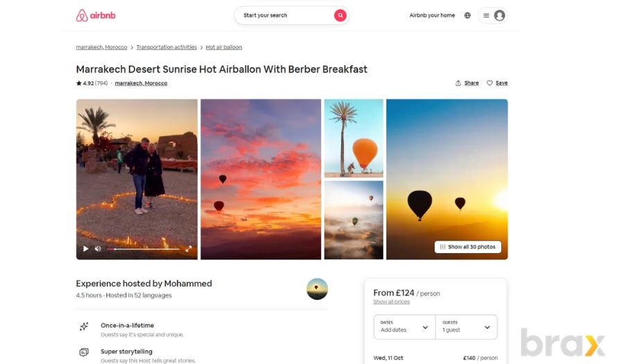This screenshot has width=624, height=364.
Task: Open the marrakech, Morocco breadcrumb
Action: point(101,47)
